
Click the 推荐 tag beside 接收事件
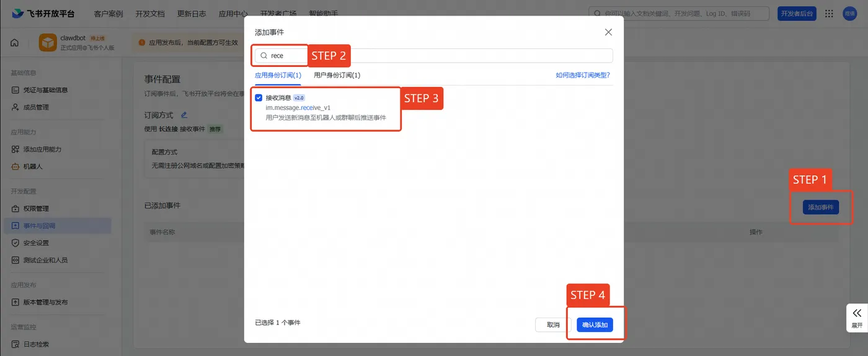point(215,130)
